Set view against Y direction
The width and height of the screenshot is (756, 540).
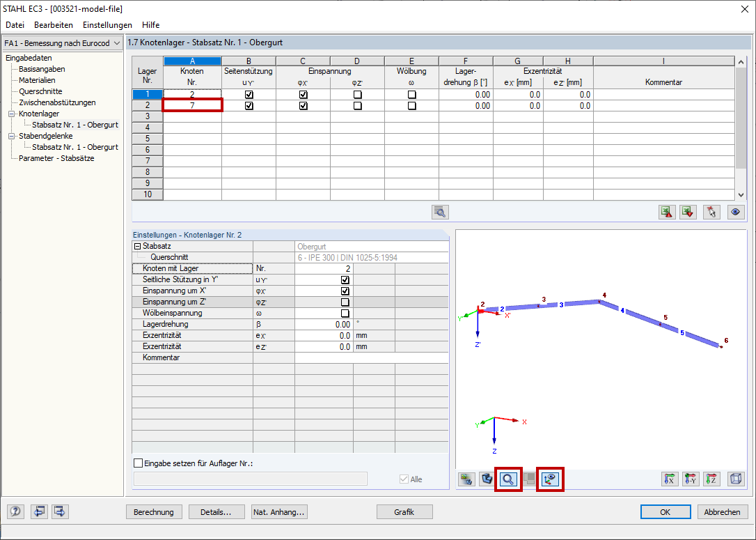coord(691,479)
